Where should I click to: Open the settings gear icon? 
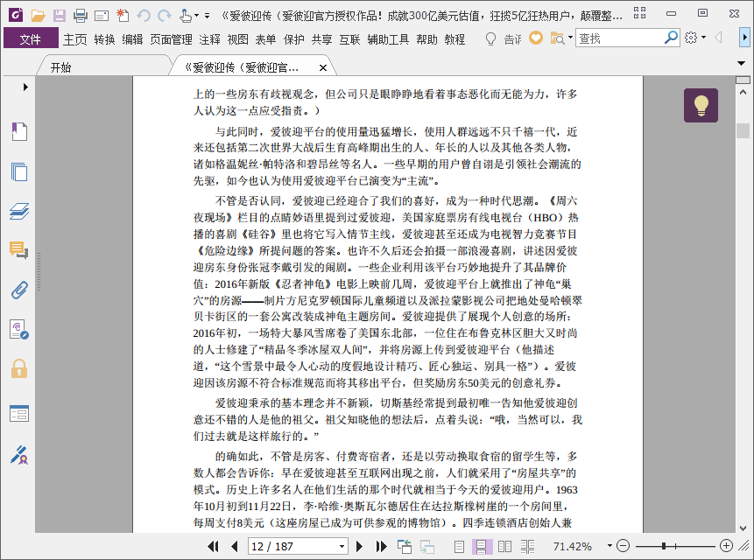[691, 38]
